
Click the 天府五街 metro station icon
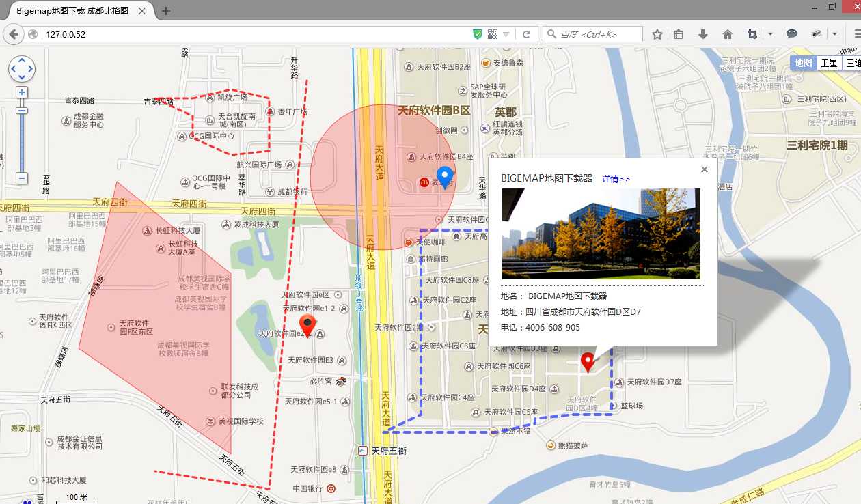point(362,451)
